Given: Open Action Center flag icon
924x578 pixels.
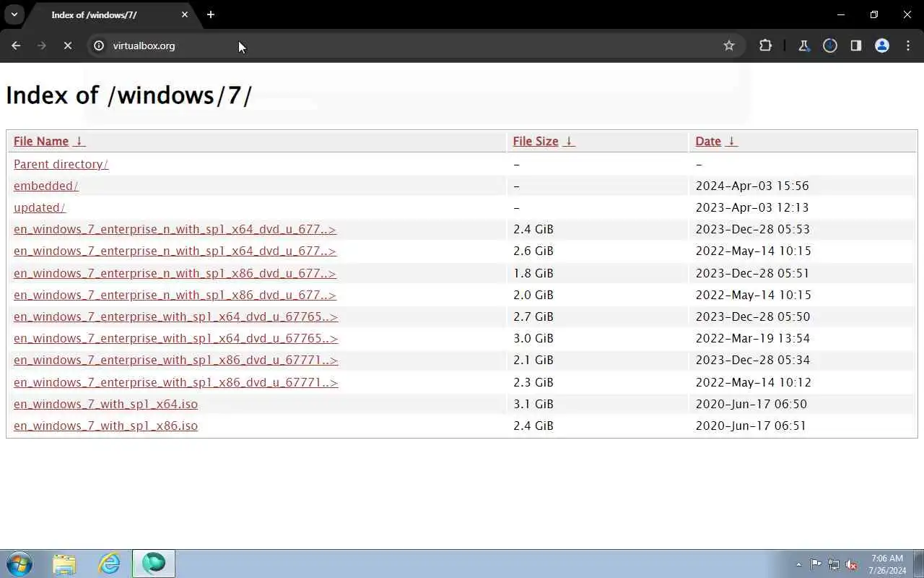Looking at the screenshot, I should click(x=816, y=564).
